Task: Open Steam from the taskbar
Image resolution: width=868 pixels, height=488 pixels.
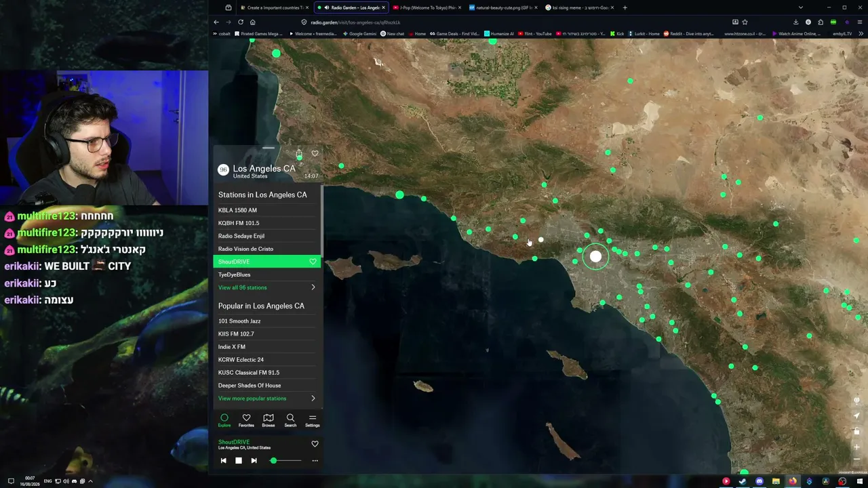Action: pos(743,482)
